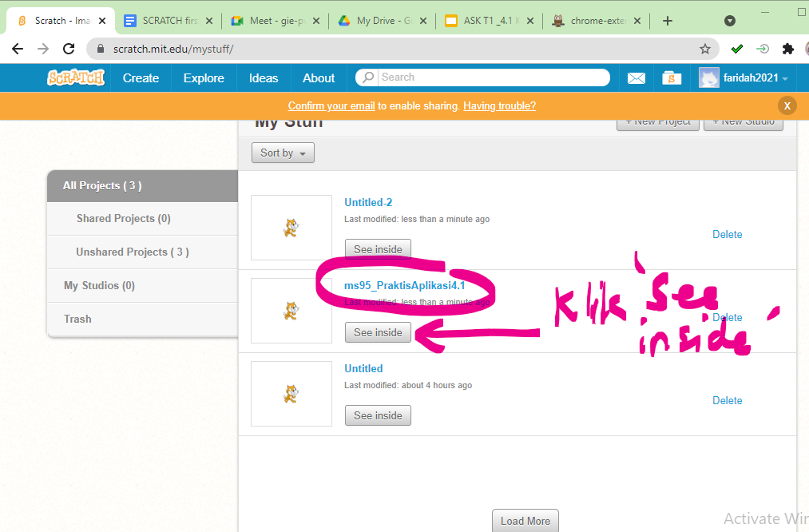Open the Untitled-2 project thumbnail
Image resolution: width=809 pixels, height=532 pixels.
[x=291, y=228]
